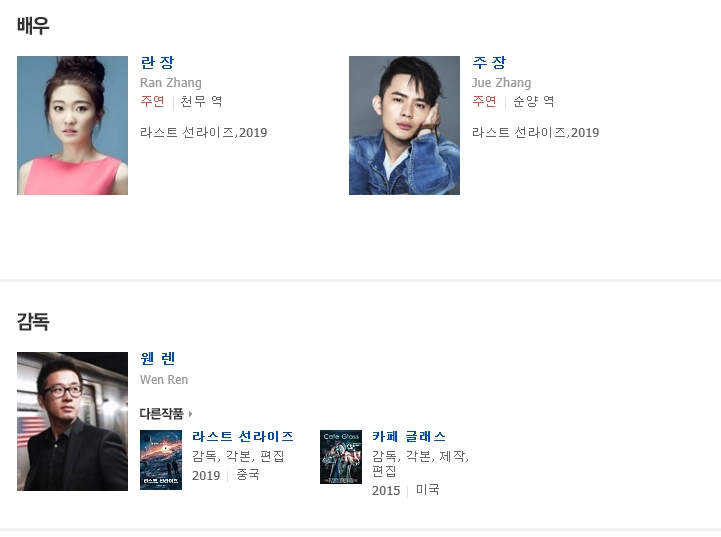Open 카페 글래스 movie title link
This screenshot has height=537, width=721.
click(409, 436)
